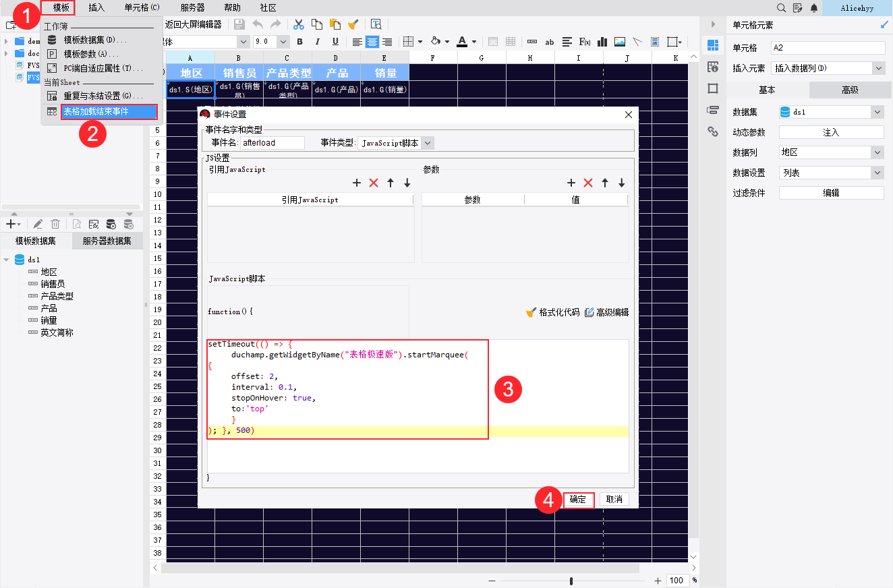The height and width of the screenshot is (588, 893).
Task: Select 模板参数 in the menu
Action: pyautogui.click(x=91, y=54)
